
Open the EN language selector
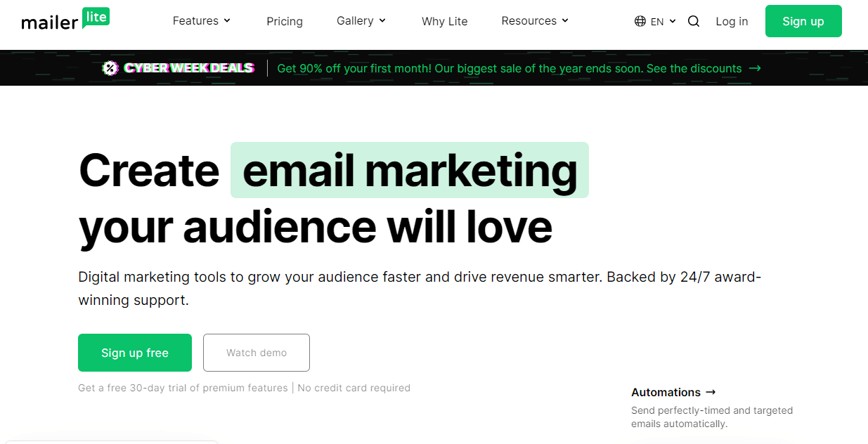click(x=656, y=21)
